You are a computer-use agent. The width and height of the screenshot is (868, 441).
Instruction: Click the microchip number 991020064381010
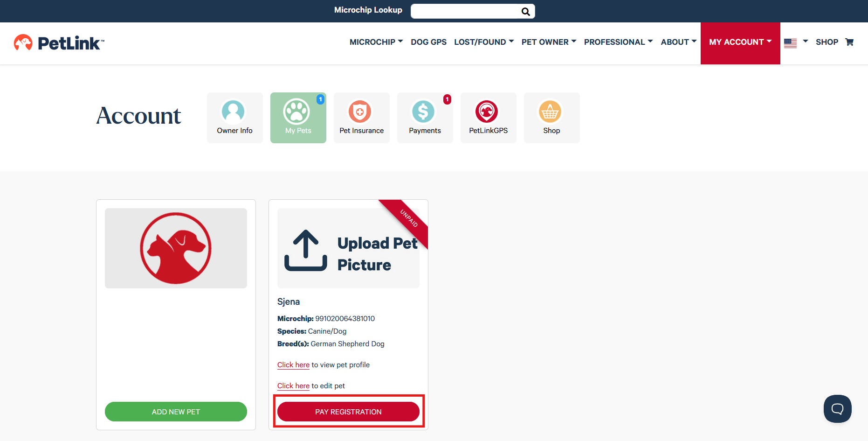(x=345, y=319)
